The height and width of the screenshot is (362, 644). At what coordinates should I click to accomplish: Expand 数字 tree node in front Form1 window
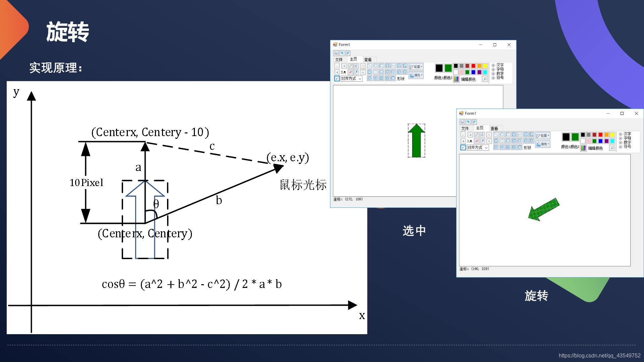tap(621, 142)
